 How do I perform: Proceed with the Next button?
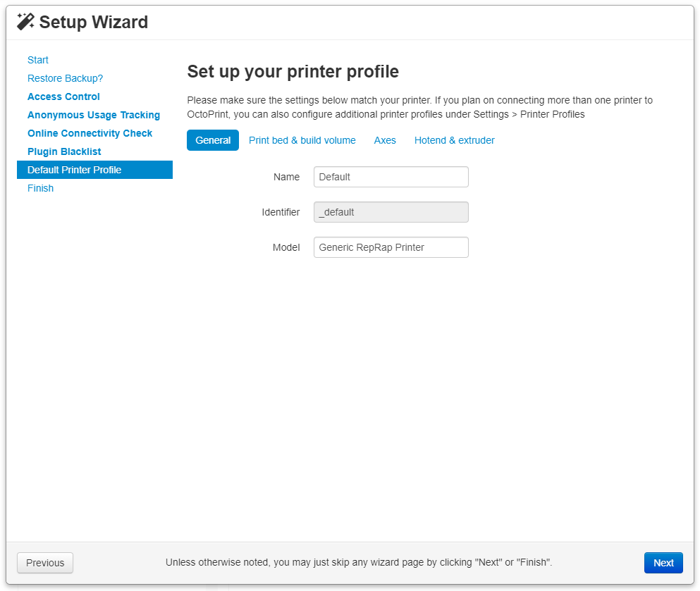click(663, 562)
